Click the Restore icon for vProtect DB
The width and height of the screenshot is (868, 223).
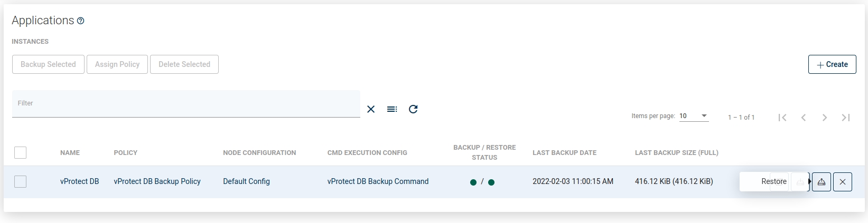[x=822, y=182]
